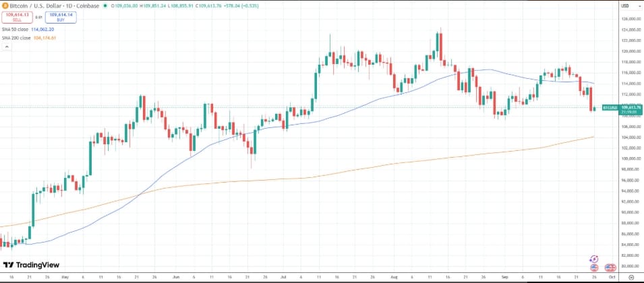Click the Jun label on time axis

coord(175,277)
